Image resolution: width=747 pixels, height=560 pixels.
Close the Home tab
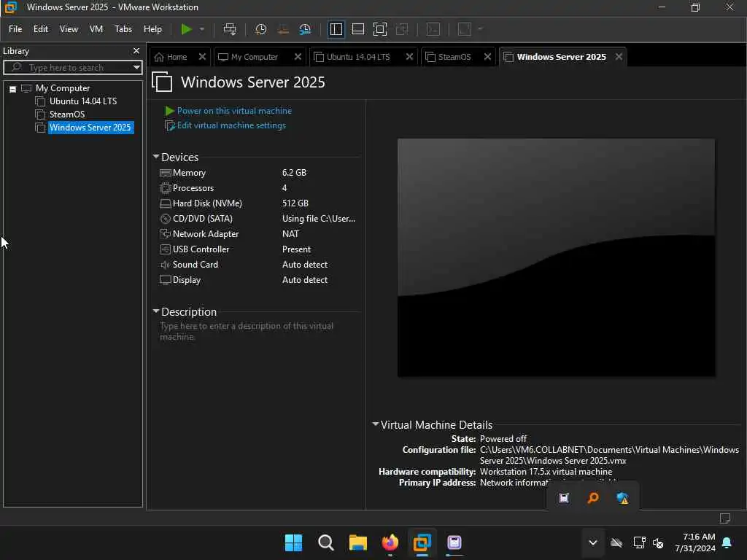point(202,57)
